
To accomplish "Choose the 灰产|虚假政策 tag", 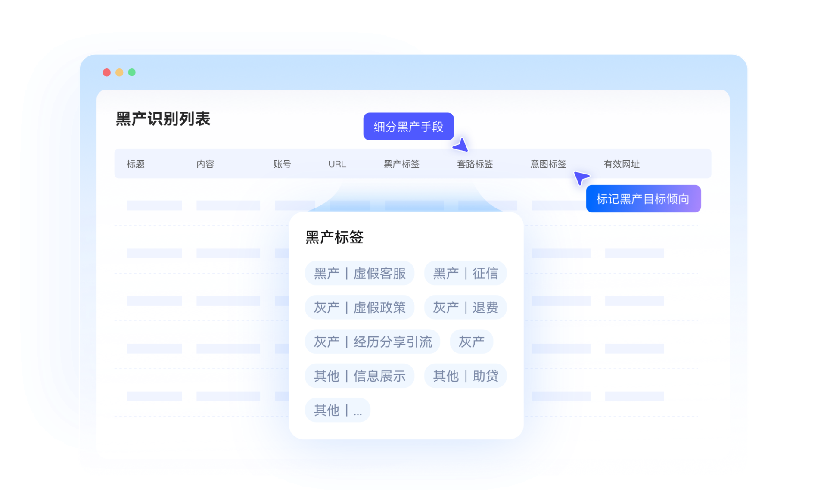I will tap(360, 307).
